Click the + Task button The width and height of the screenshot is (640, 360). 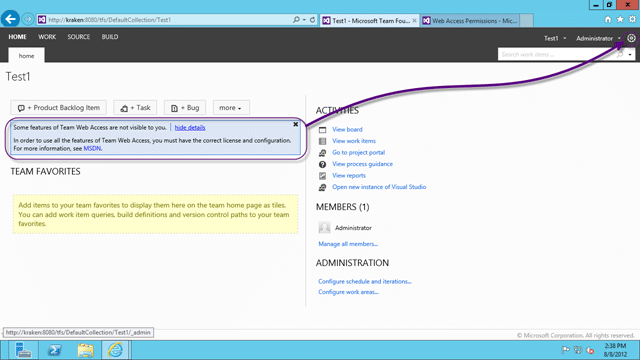click(135, 108)
